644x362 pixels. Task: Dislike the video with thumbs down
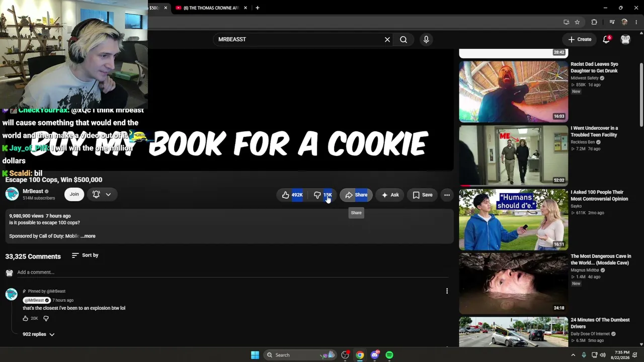click(x=323, y=195)
